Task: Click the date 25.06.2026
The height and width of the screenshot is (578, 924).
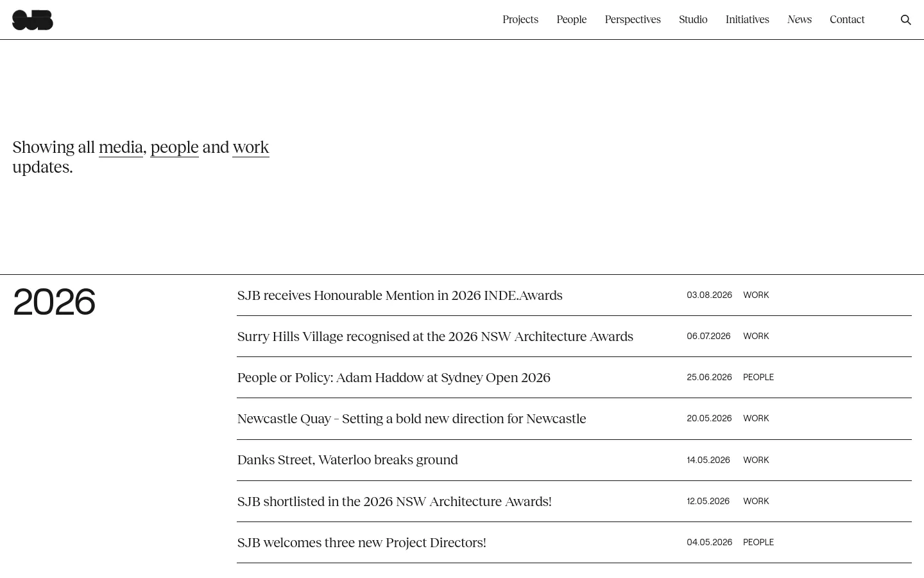Action: [709, 378]
